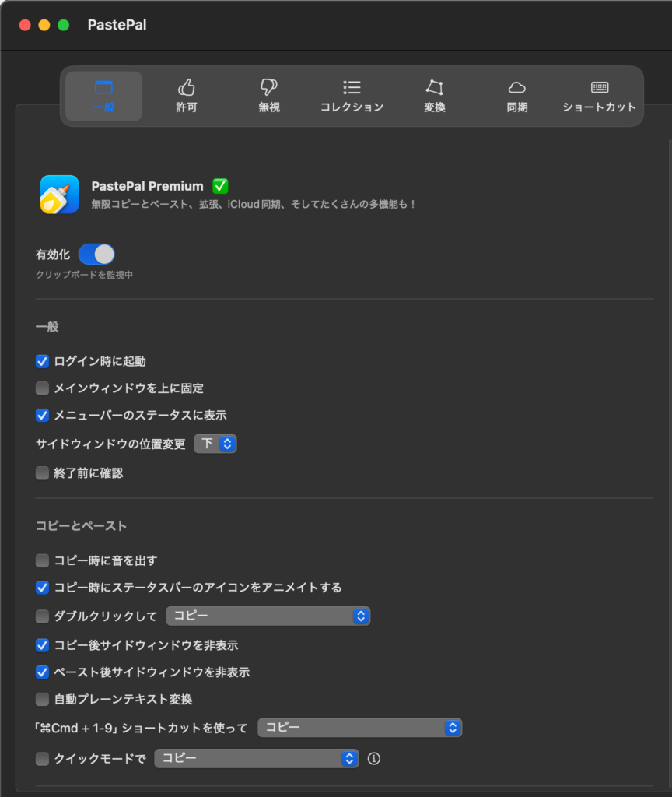Open the ⌘Cmd + 1-9 shortcut dropdown
The image size is (672, 797).
360,728
